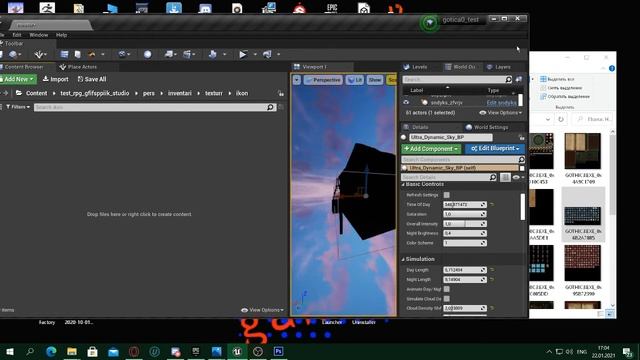
Task: Click the Launch toolbar icon
Action: click(267, 54)
